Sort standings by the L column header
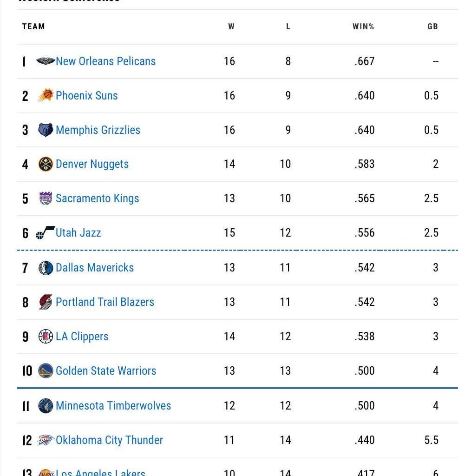 (288, 26)
